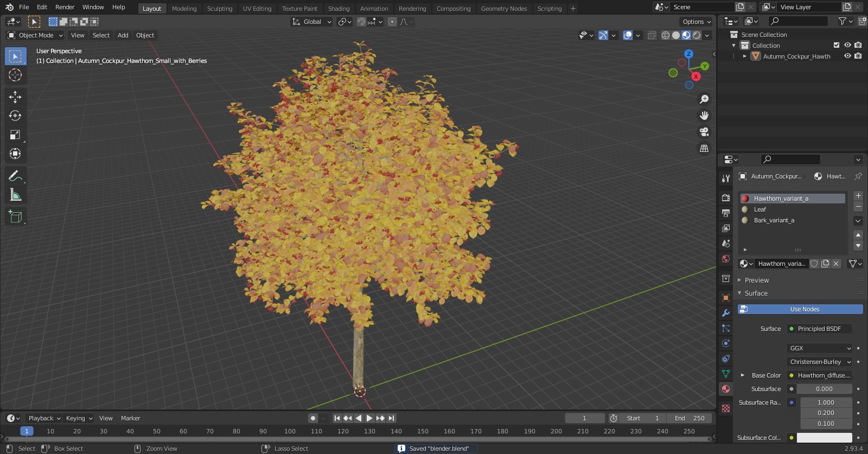Open the Render properties tab

(726, 198)
